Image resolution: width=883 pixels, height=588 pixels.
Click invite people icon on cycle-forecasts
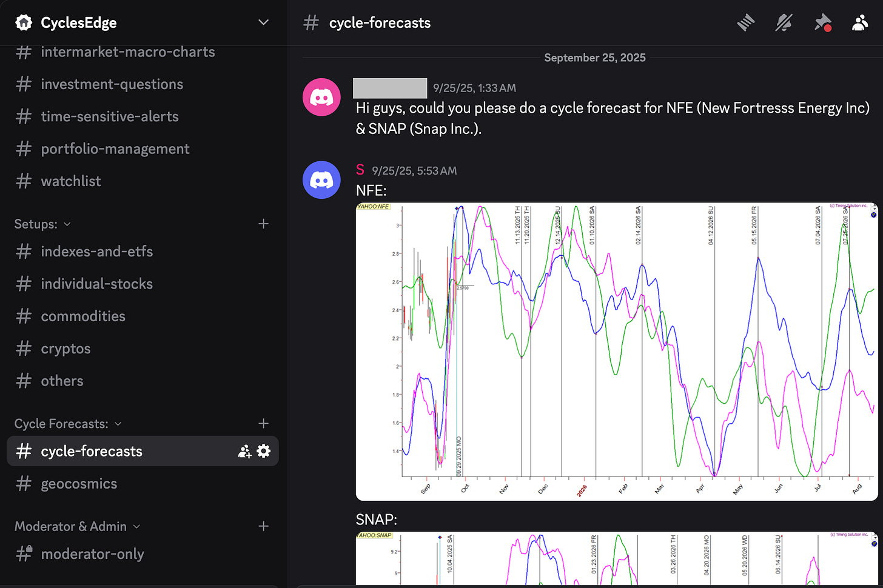click(245, 451)
